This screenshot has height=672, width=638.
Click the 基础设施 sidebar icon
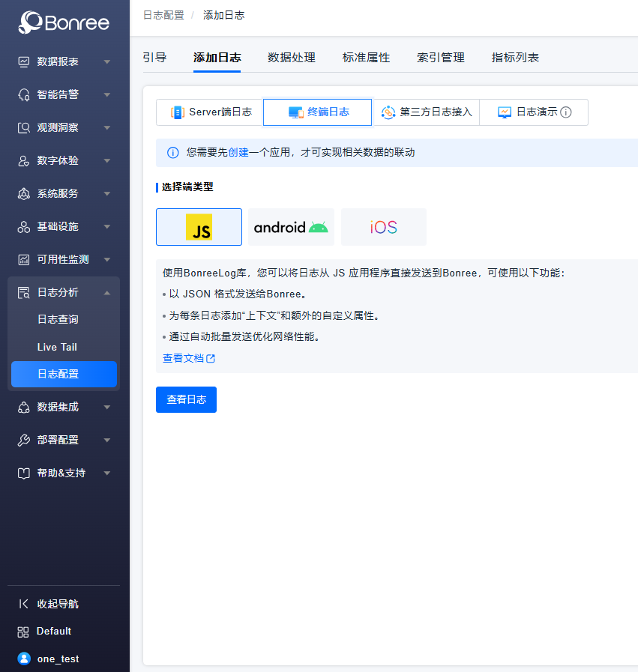pos(24,226)
